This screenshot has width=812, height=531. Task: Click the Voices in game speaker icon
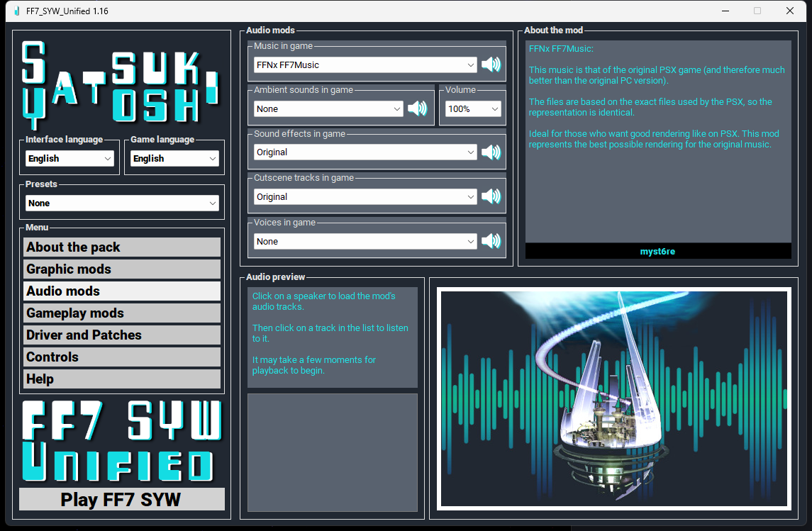pos(491,240)
